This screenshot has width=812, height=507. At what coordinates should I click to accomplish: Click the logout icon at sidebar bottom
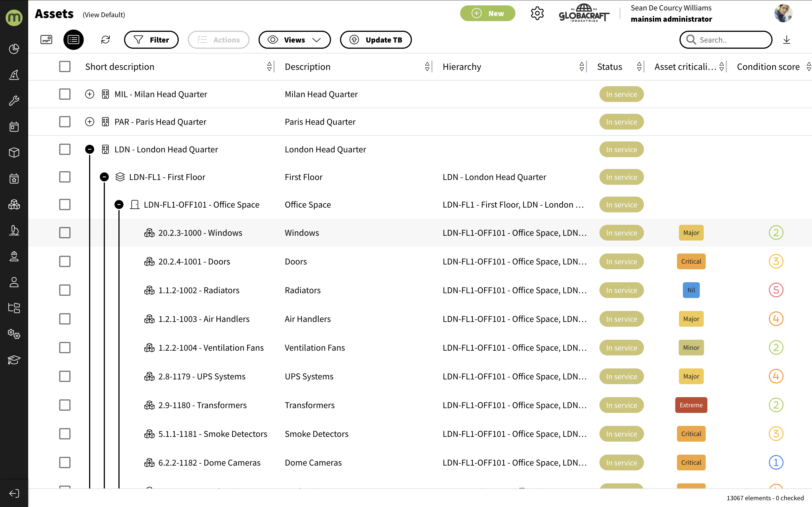pyautogui.click(x=14, y=493)
